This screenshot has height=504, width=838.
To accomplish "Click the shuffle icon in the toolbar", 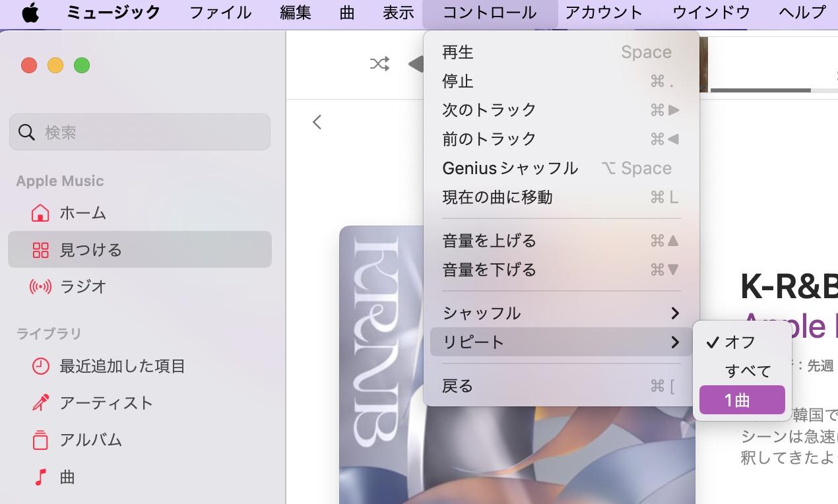I will click(x=379, y=64).
